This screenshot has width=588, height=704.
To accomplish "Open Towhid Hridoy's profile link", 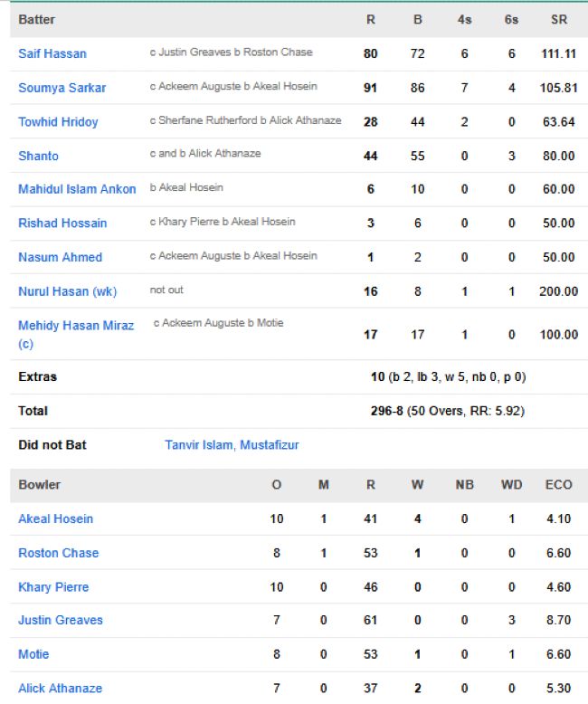I will (58, 121).
